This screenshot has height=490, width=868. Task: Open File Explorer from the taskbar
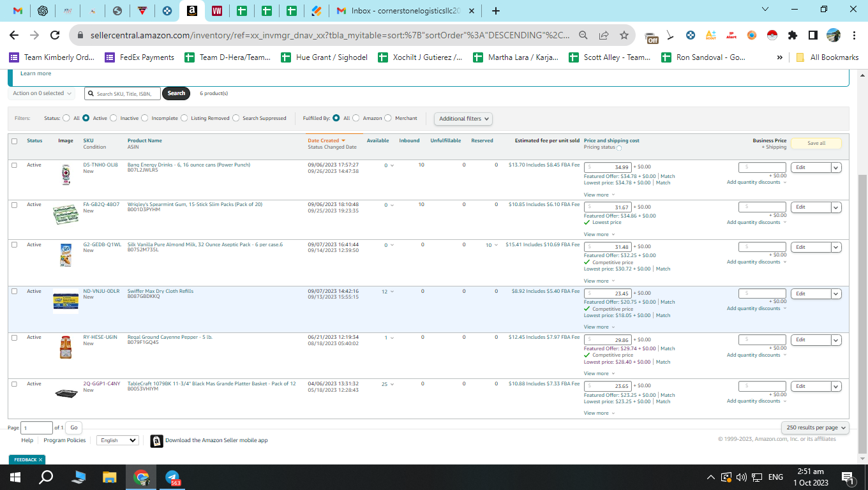(x=110, y=477)
